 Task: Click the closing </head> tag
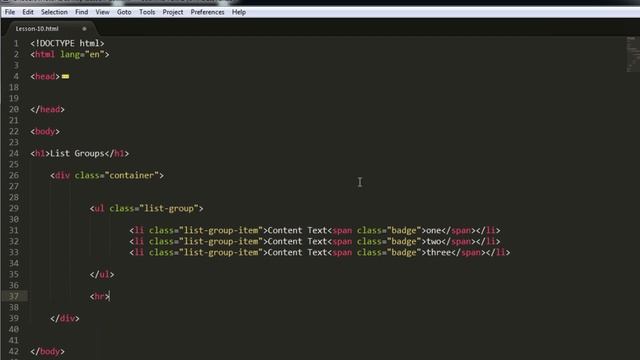[x=47, y=109]
